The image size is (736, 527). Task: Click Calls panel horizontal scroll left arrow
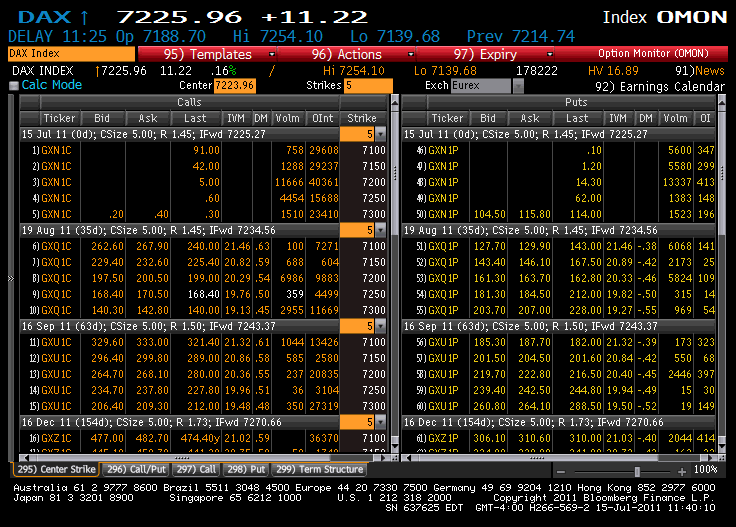click(26, 458)
